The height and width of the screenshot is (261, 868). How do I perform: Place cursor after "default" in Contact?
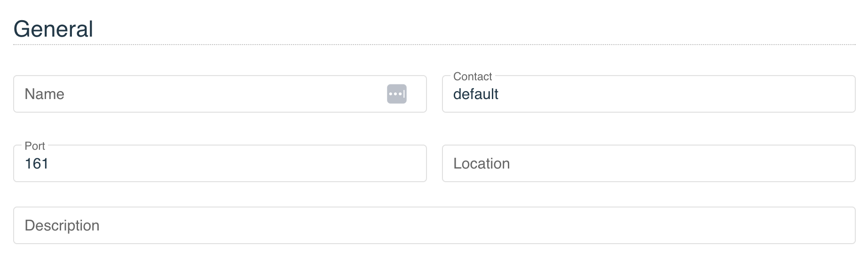pyautogui.click(x=499, y=94)
